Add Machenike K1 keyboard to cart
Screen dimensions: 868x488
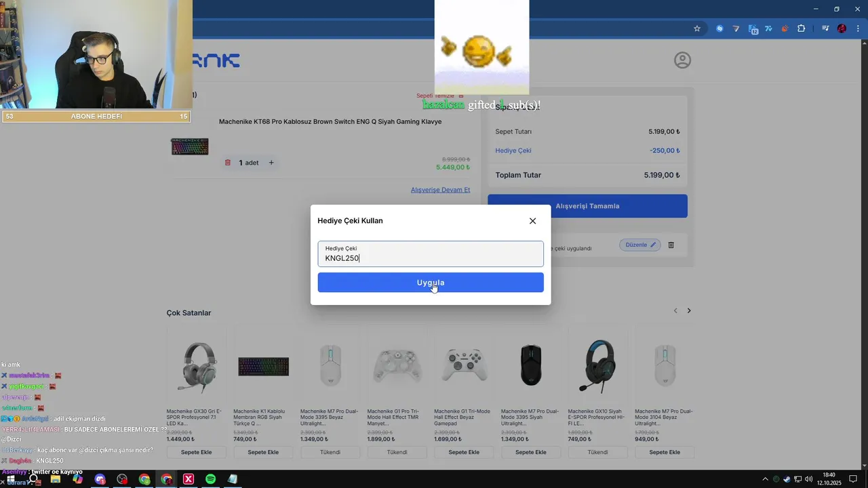coord(263,452)
